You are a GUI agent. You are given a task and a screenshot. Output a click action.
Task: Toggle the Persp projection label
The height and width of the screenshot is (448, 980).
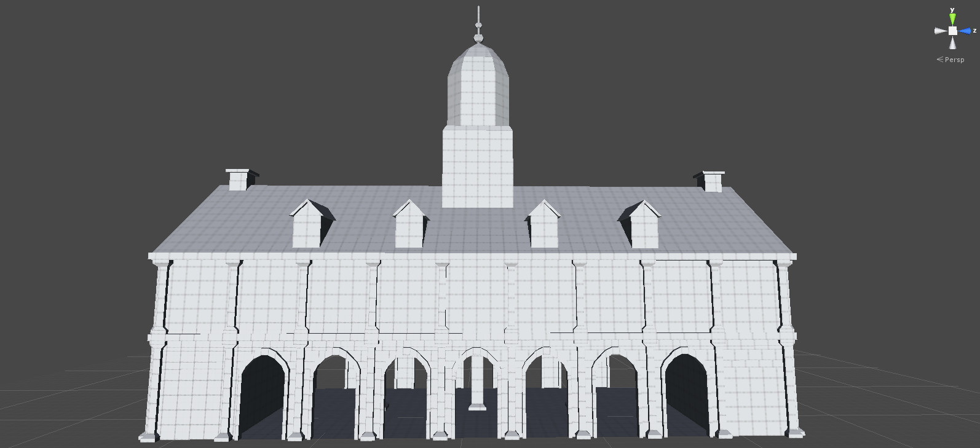955,60
